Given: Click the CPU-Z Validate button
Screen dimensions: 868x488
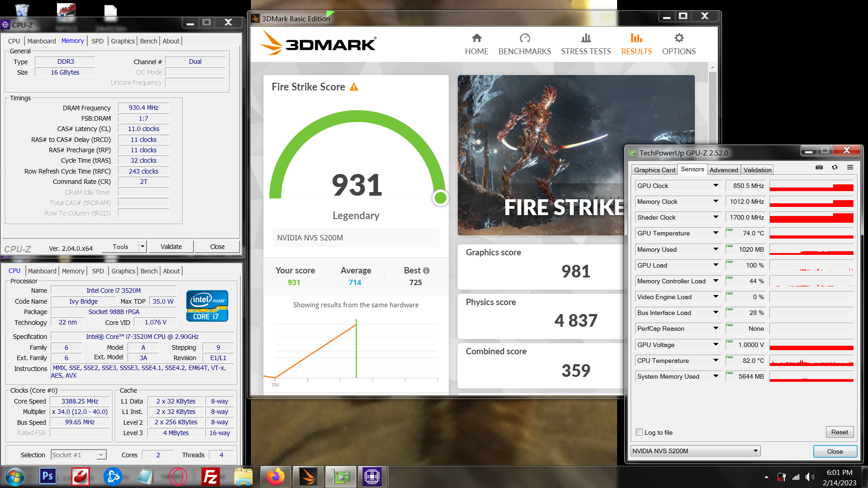Looking at the screenshot, I should coord(171,247).
